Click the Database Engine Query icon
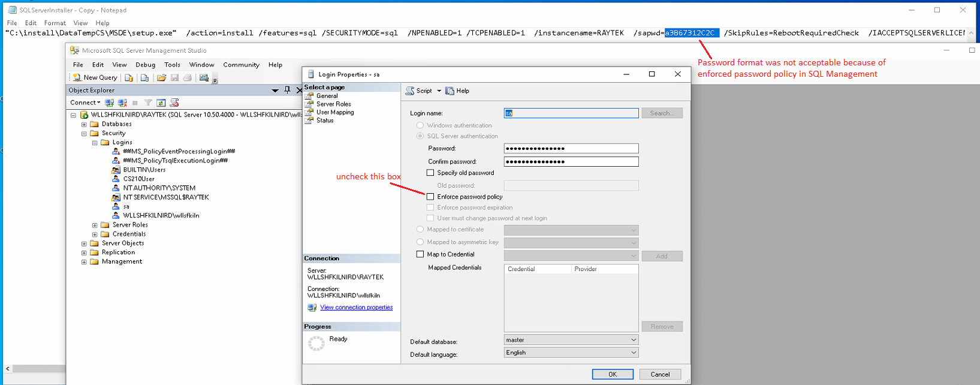 129,77
